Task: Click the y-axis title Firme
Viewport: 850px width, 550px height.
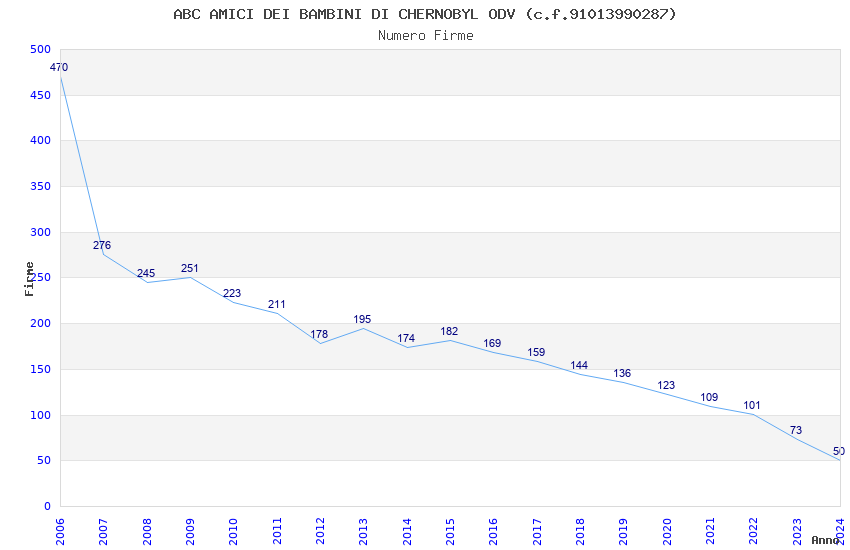Action: pos(29,279)
